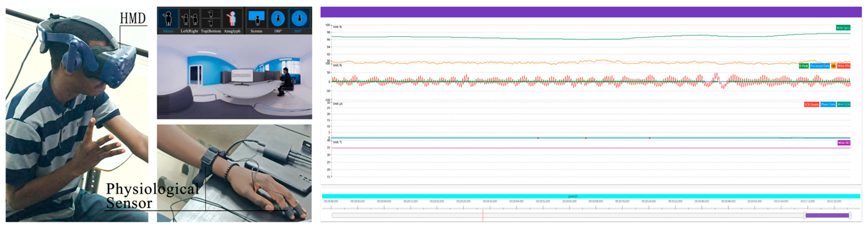
Task: Click the Phasic Data legend tag
Action: coord(828,105)
